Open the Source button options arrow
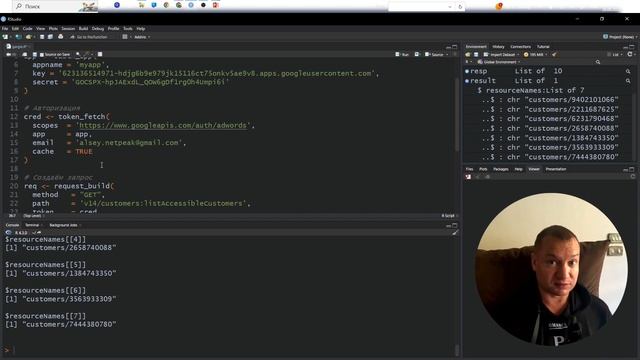The image size is (640, 360). point(447,54)
